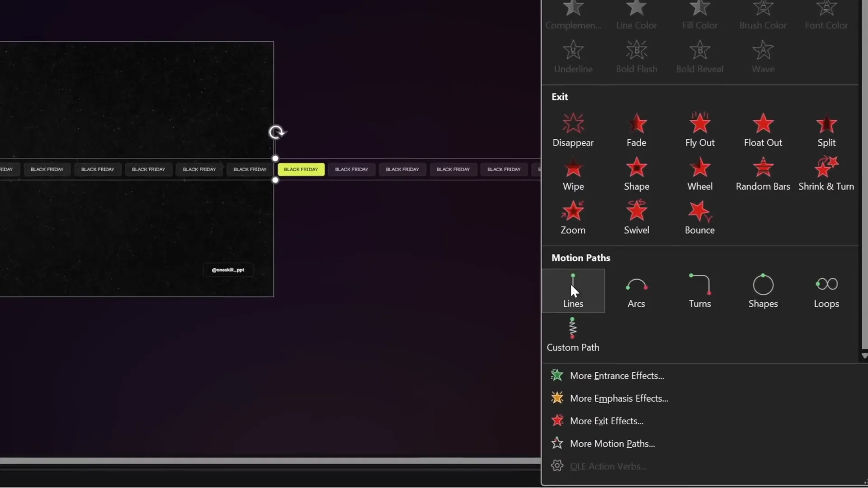The height and width of the screenshot is (488, 868).
Task: Select Float Out exit animation
Action: point(763,130)
